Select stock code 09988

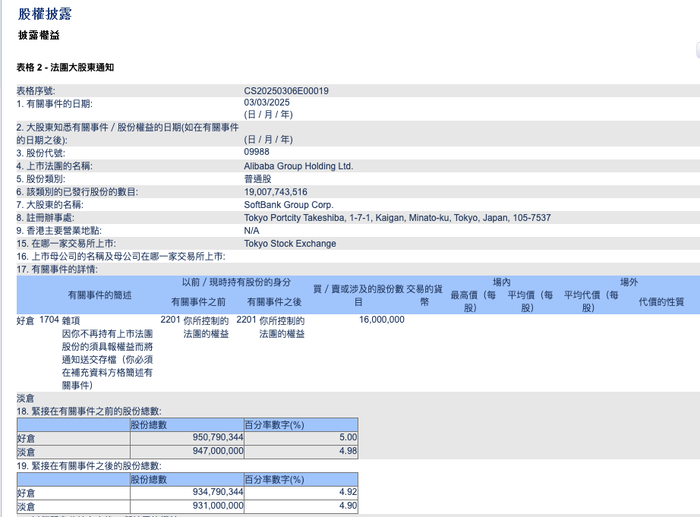coord(257,152)
